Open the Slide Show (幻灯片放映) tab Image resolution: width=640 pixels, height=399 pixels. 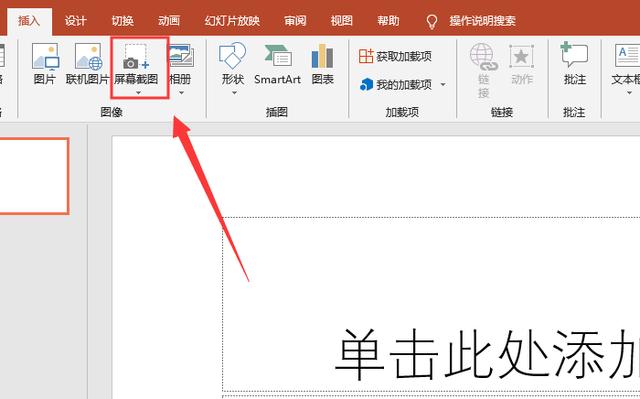click(x=232, y=21)
